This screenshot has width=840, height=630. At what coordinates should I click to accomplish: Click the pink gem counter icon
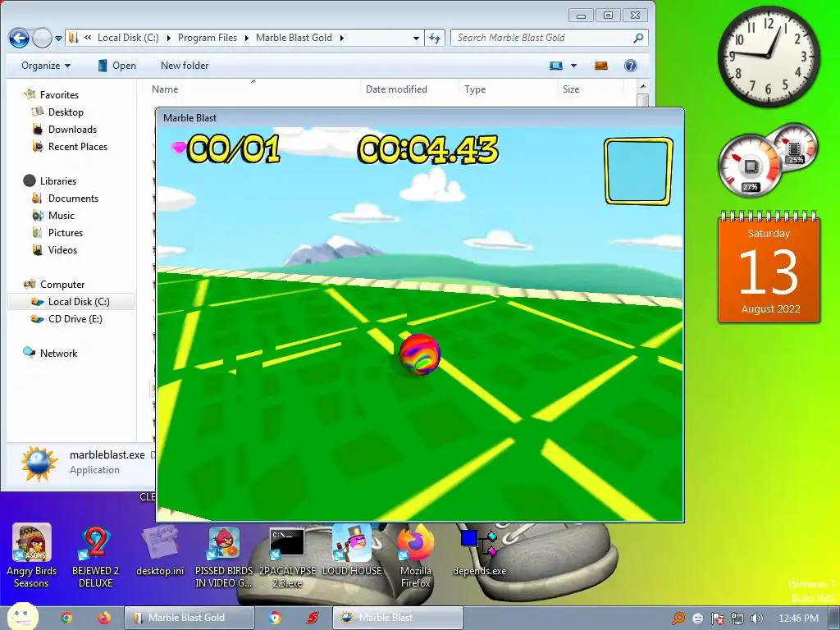point(178,147)
